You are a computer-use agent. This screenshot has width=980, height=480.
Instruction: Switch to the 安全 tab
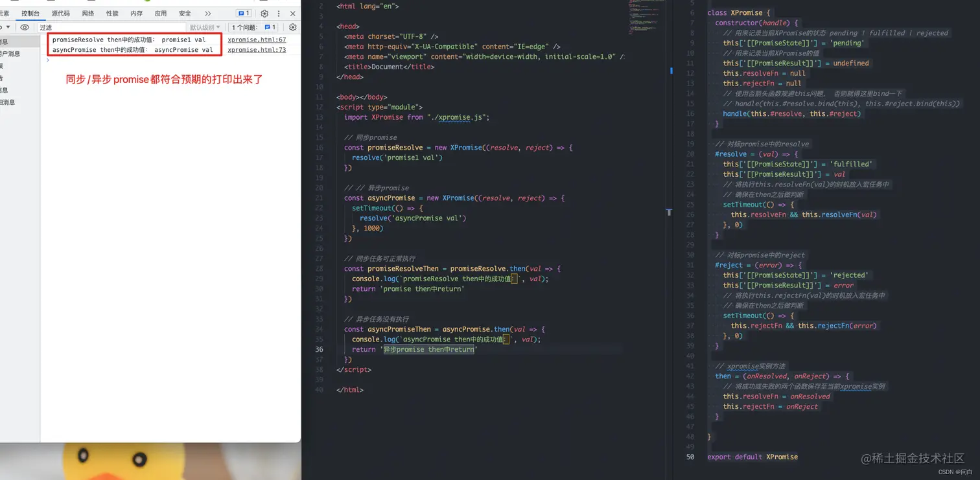185,14
